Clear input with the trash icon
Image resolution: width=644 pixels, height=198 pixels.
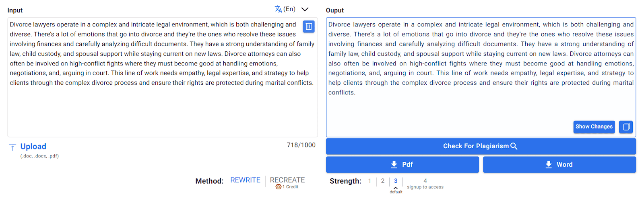(309, 27)
